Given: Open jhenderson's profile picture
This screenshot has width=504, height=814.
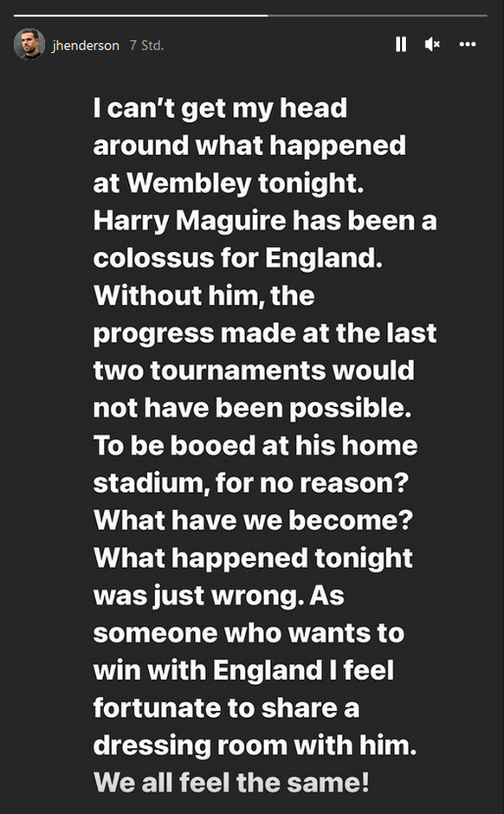Looking at the screenshot, I should point(29,44).
